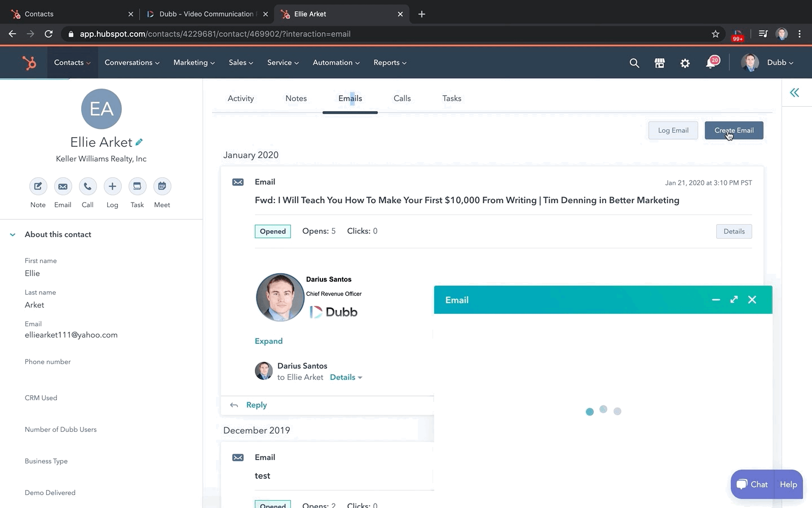812x508 pixels.
Task: Click the Task icon
Action: (x=137, y=186)
